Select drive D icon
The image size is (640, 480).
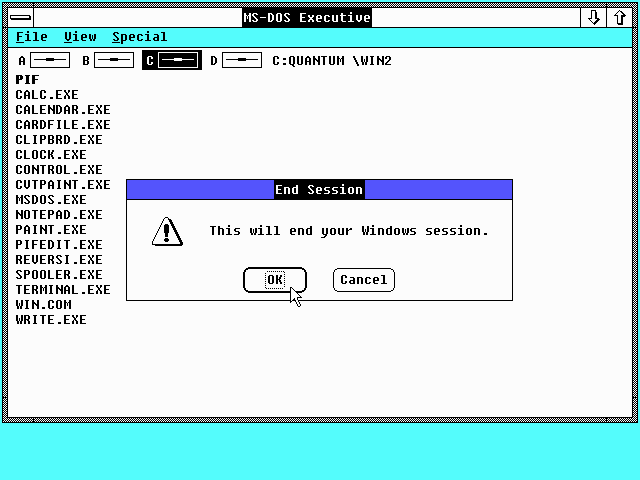tap(242, 61)
